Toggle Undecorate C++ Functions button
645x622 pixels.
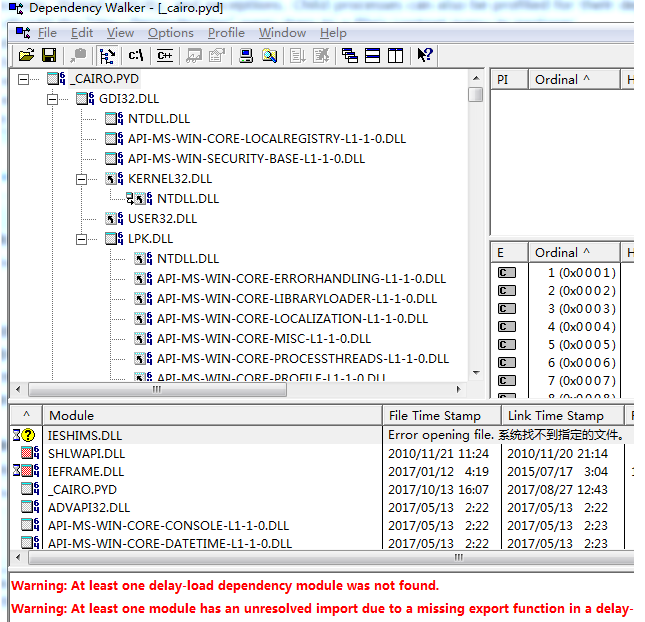point(164,56)
